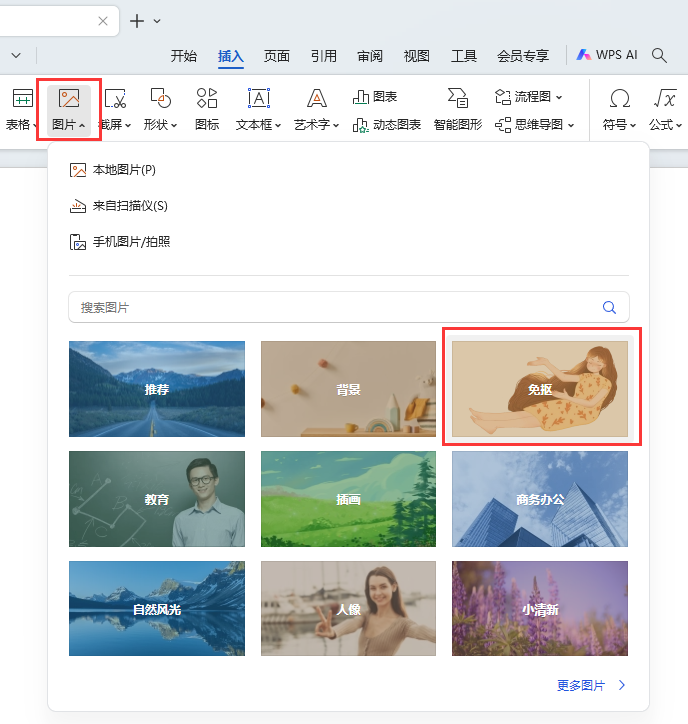
Task: Open the 小清新 image category thumbnail
Action: pyautogui.click(x=540, y=608)
